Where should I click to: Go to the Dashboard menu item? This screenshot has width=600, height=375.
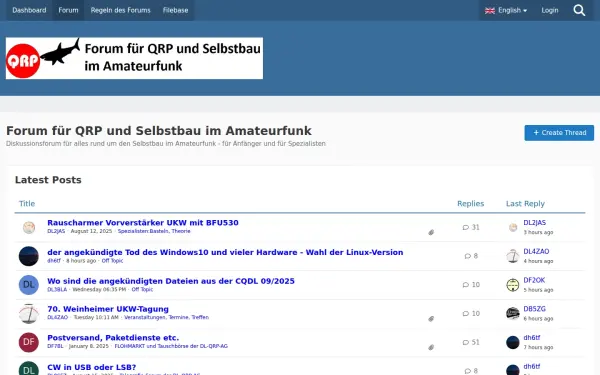coord(29,10)
